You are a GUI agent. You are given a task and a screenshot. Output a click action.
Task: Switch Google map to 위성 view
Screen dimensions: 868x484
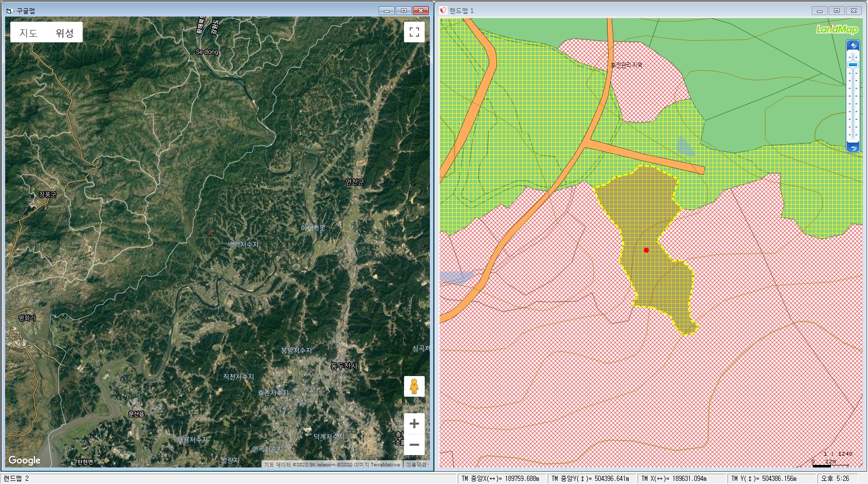65,33
